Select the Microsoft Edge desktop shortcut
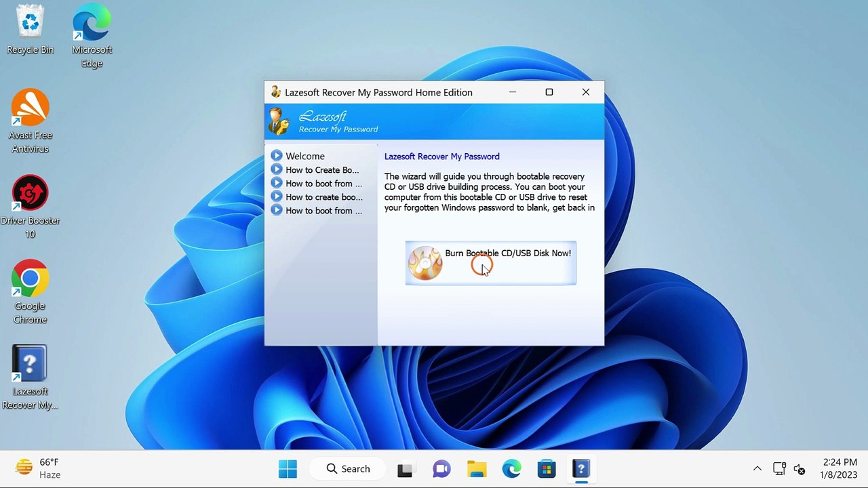The image size is (868, 488). 92,37
